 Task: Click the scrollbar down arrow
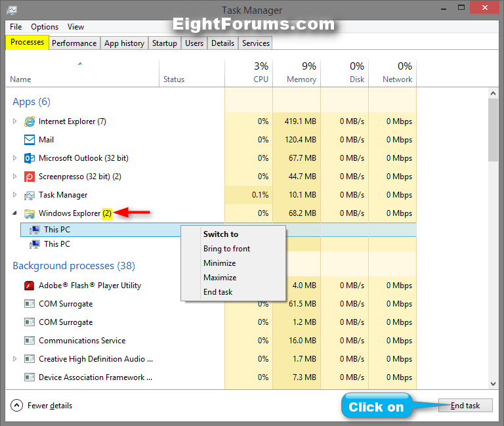pyautogui.click(x=493, y=384)
